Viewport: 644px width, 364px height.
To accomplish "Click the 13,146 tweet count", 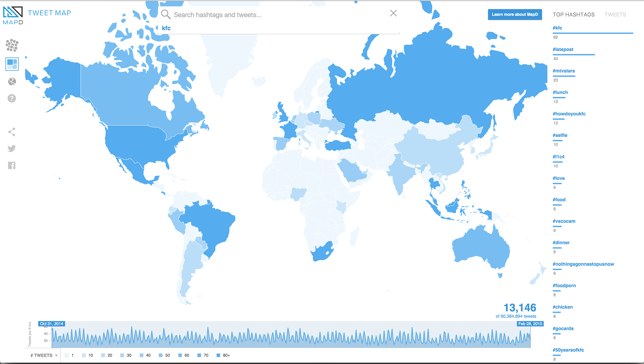I will tap(520, 308).
